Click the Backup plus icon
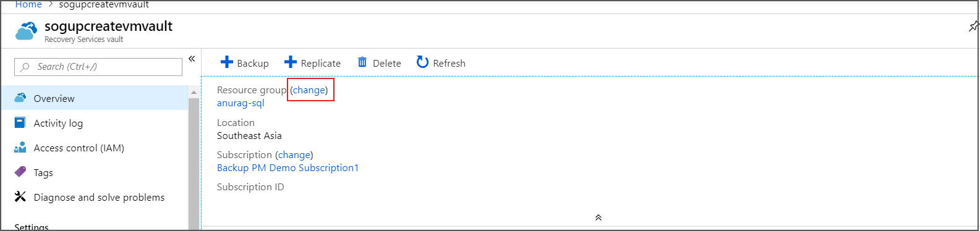The image size is (980, 231). click(x=227, y=62)
